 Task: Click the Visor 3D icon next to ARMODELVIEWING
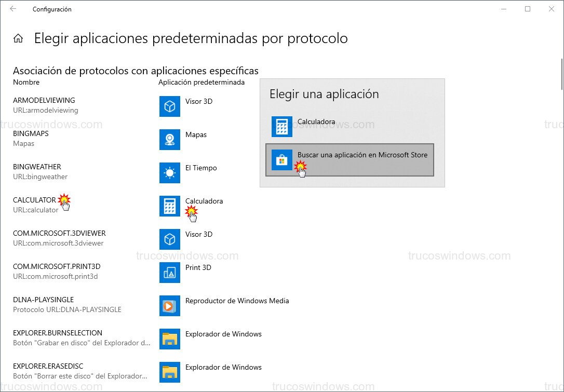pyautogui.click(x=170, y=106)
